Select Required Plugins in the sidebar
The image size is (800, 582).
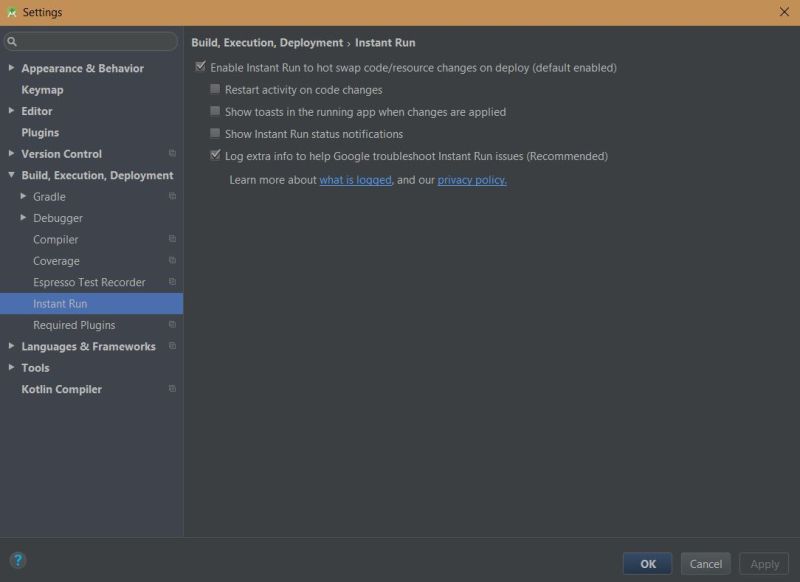tap(74, 324)
